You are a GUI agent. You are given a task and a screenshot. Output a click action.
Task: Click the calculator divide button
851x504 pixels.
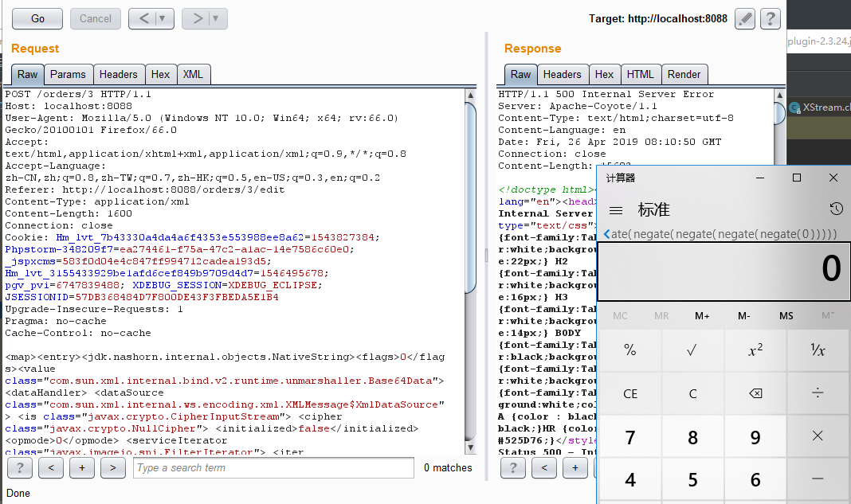(818, 393)
